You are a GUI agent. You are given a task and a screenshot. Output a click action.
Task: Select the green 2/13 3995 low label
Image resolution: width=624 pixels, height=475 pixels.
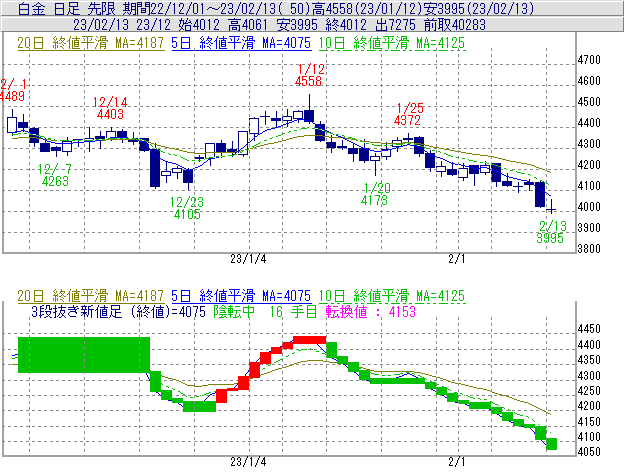click(551, 232)
